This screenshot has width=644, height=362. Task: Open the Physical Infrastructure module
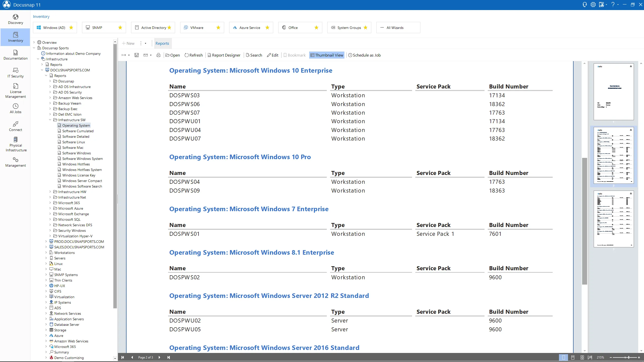(15, 144)
